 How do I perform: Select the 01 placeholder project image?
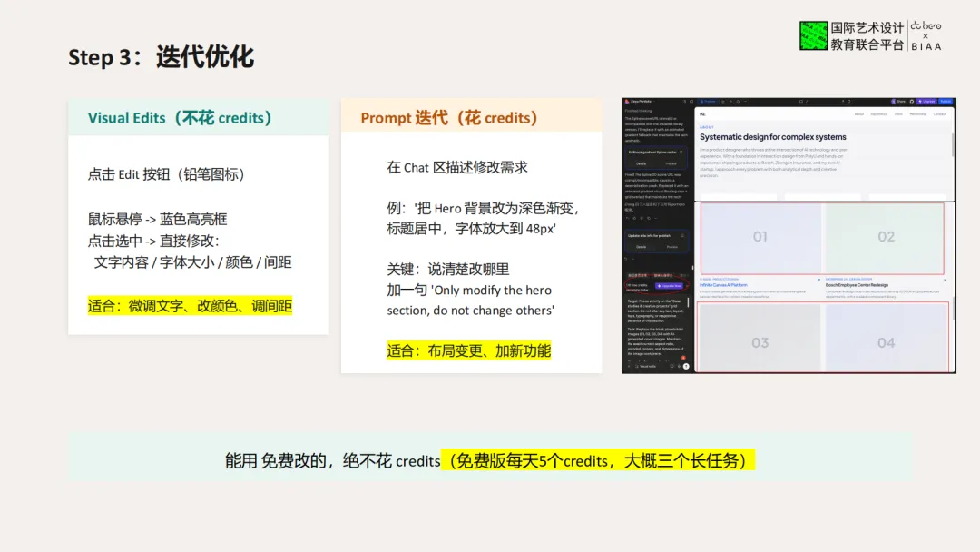760,237
